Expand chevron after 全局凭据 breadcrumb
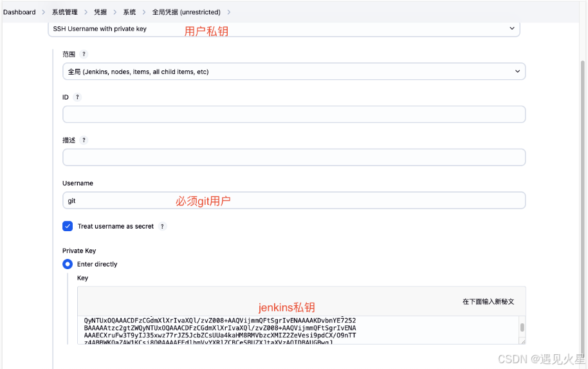The image size is (588, 369). [x=228, y=12]
